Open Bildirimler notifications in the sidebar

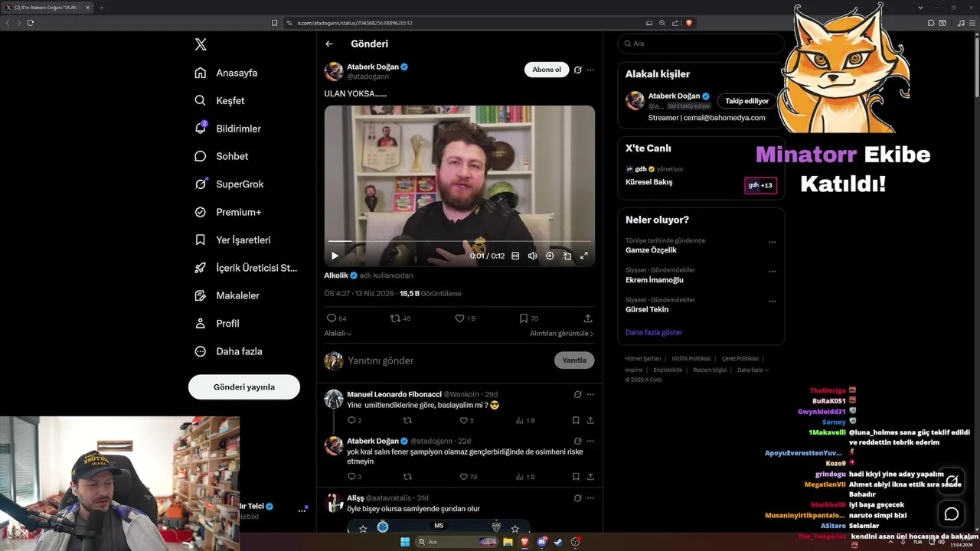227,129
